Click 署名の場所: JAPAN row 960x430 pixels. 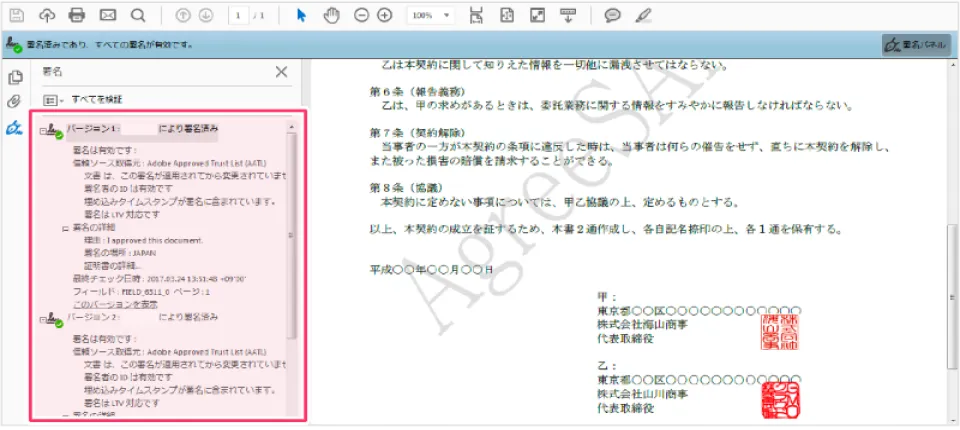pyautogui.click(x=120, y=252)
